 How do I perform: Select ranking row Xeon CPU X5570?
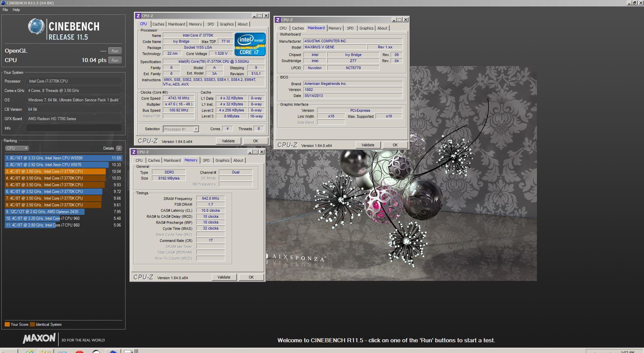pos(63,165)
